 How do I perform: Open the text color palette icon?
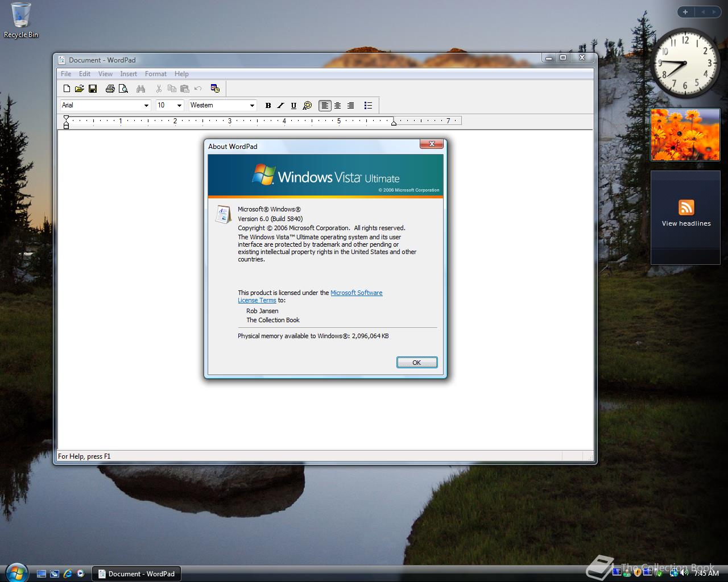coord(307,106)
